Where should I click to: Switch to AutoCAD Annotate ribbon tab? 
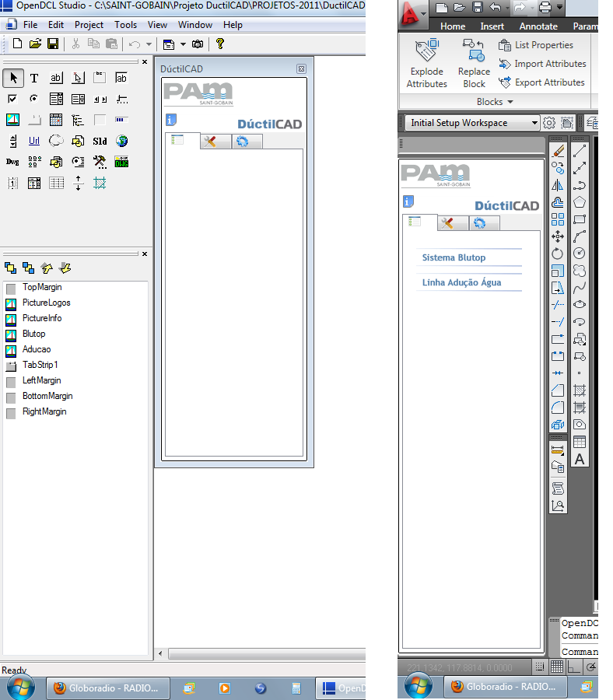point(538,26)
